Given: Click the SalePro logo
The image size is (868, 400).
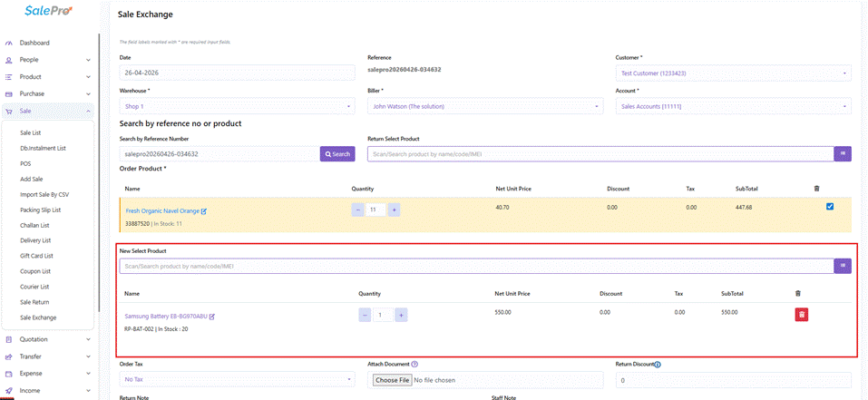Looking at the screenshot, I should coord(49,11).
